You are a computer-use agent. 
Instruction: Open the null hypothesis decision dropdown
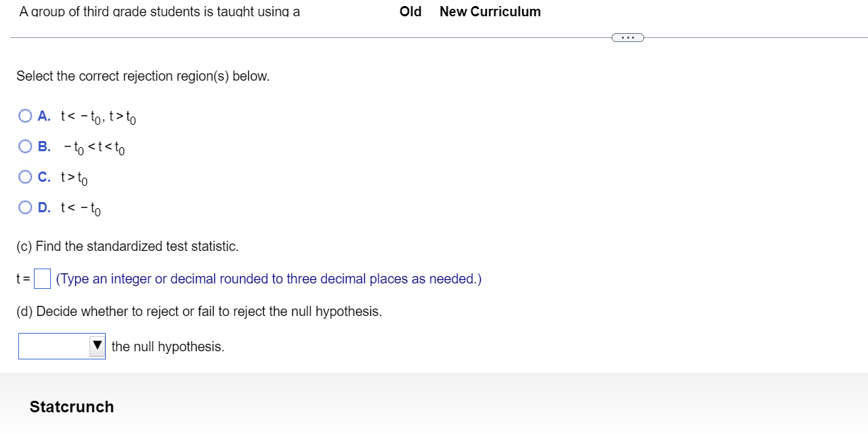(61, 346)
